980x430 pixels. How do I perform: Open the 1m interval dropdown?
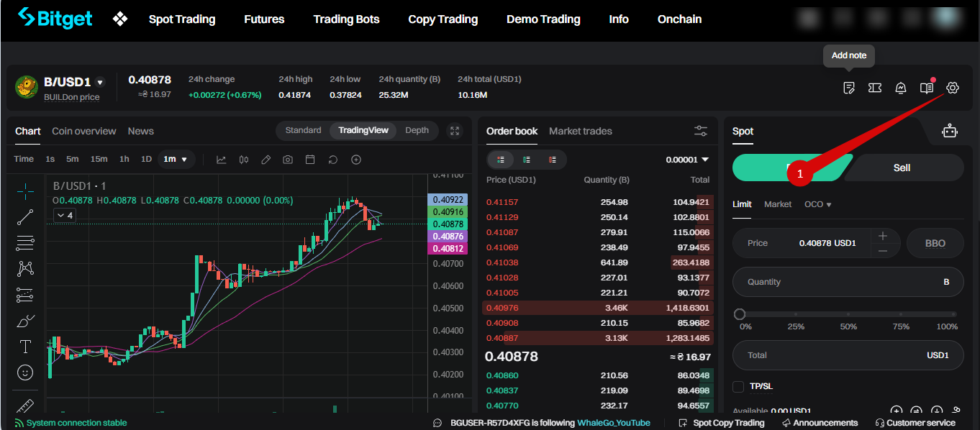176,159
